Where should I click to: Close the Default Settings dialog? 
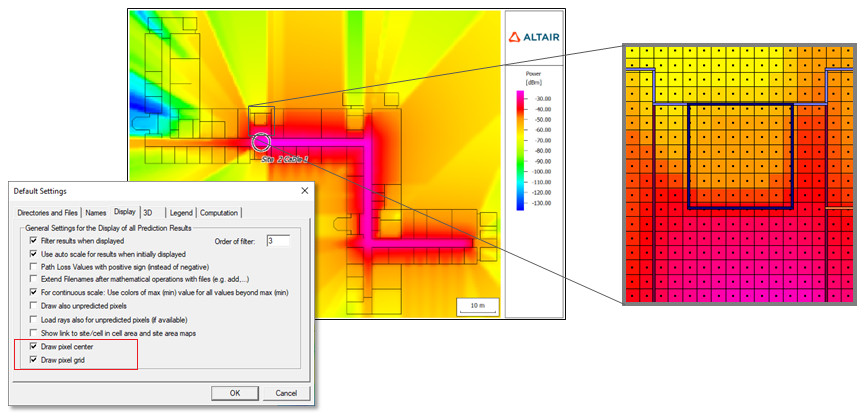click(x=304, y=190)
